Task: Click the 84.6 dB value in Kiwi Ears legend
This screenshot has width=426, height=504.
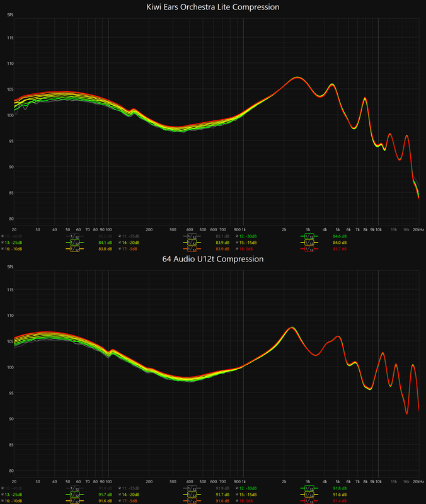Action: [x=340, y=236]
